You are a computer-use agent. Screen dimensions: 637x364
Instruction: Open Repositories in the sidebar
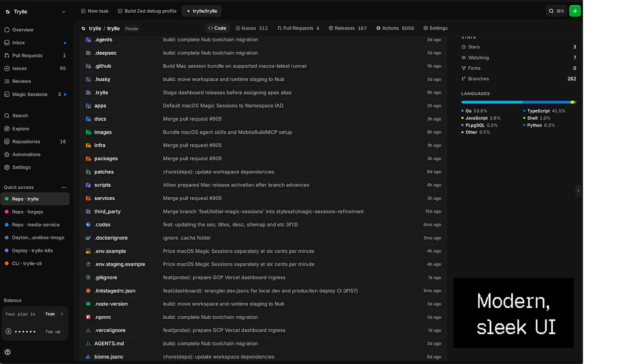tap(35, 142)
